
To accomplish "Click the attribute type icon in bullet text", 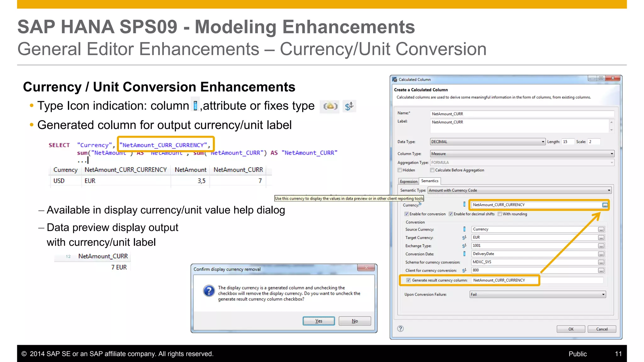I will point(330,106).
